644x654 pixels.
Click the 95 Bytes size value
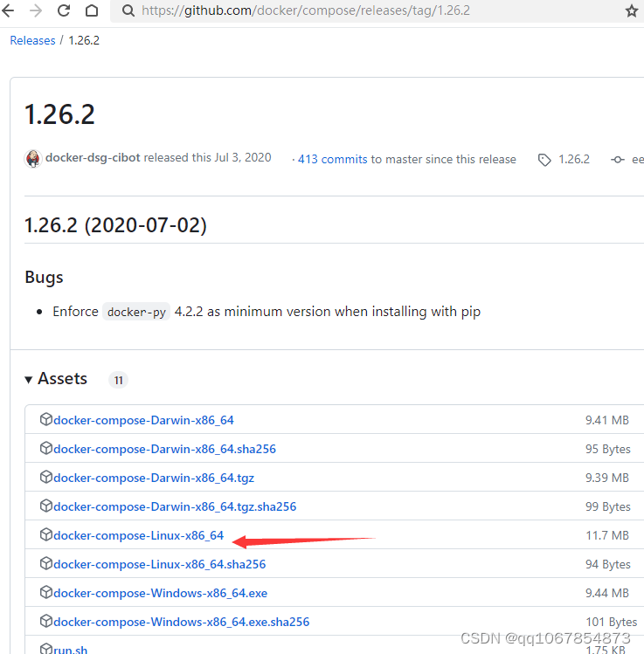pyautogui.click(x=608, y=449)
